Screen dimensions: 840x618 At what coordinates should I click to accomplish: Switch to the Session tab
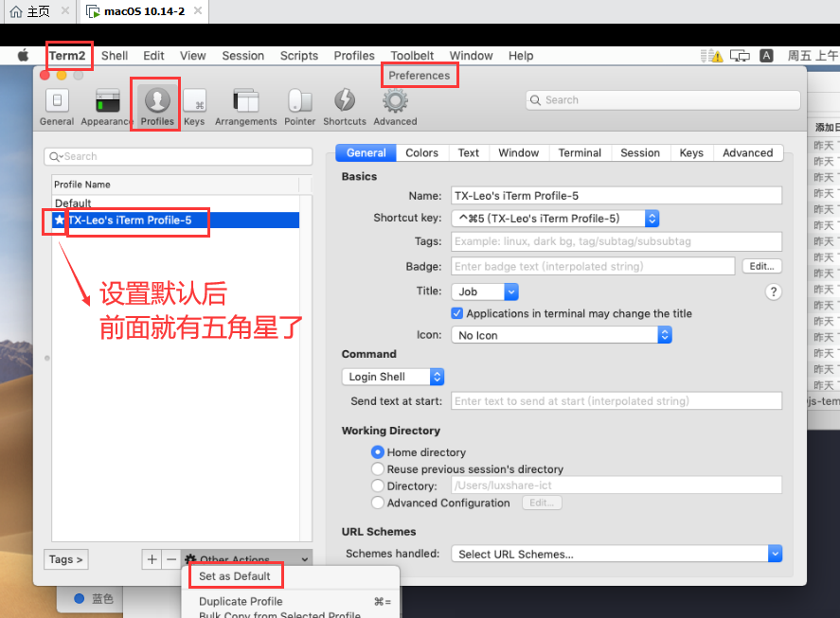point(639,152)
